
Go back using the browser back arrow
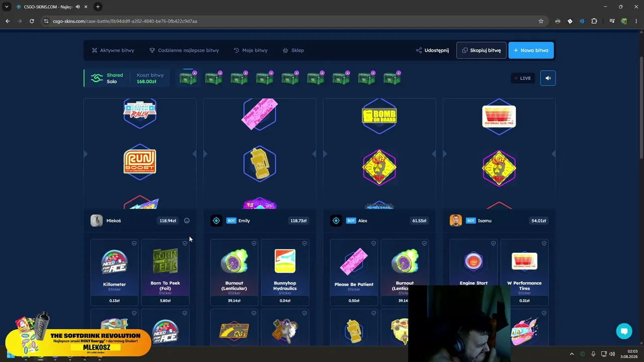tap(8, 21)
